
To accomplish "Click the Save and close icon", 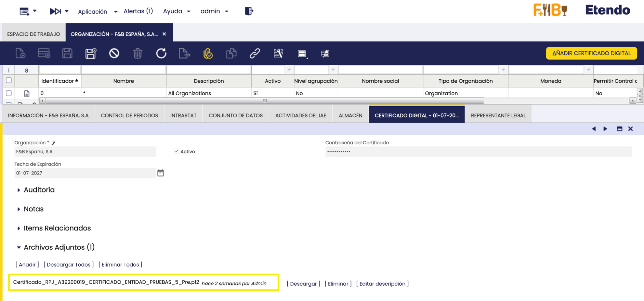I will tap(91, 53).
